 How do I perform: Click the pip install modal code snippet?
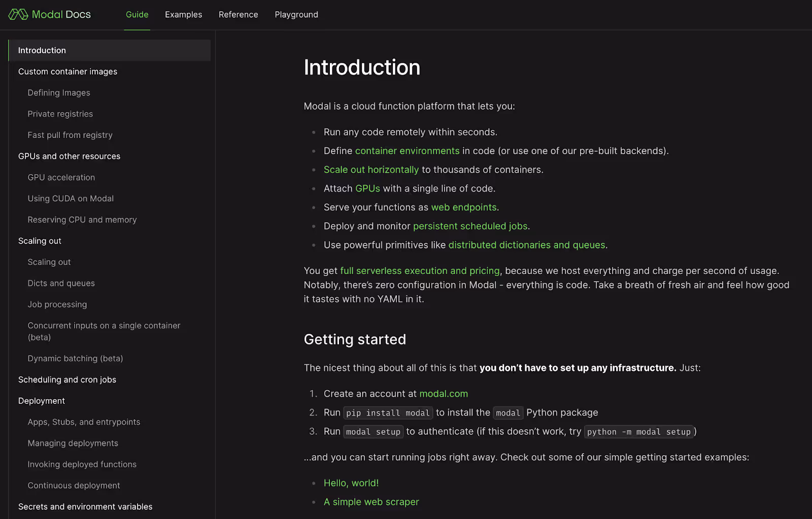[388, 413]
